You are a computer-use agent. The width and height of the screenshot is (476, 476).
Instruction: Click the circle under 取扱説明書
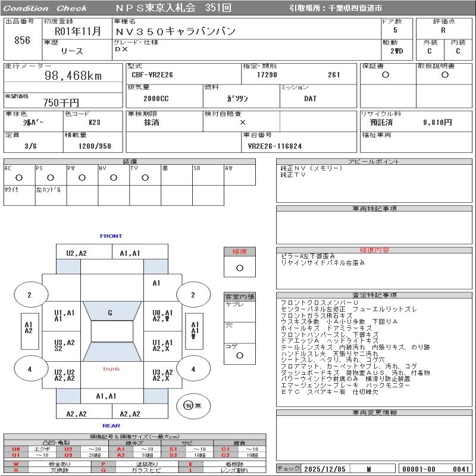tap(444, 75)
